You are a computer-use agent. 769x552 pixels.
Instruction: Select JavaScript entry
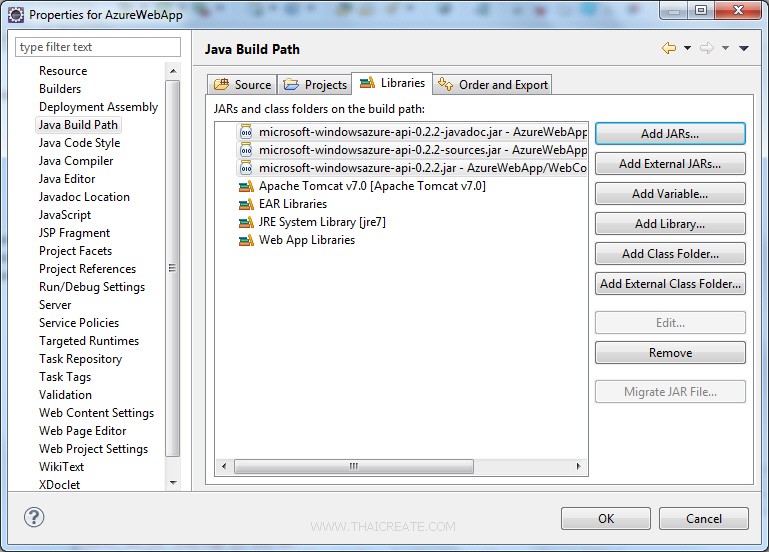coord(65,215)
